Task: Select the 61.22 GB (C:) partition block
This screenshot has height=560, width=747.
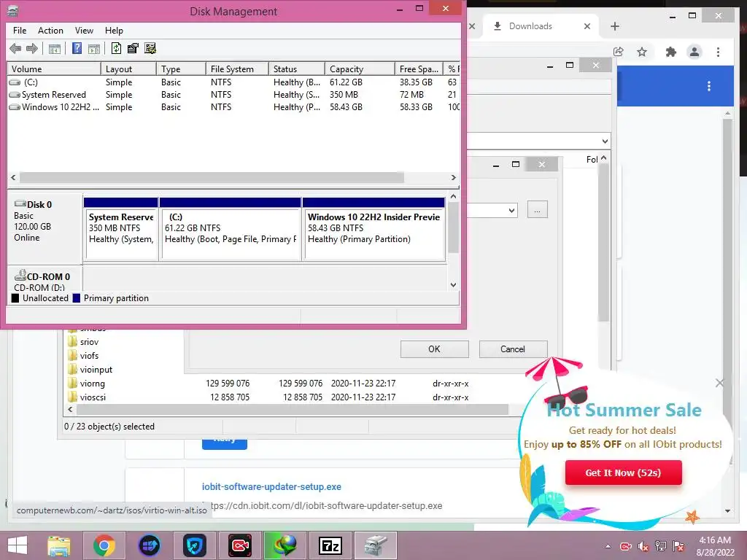Action: 231,228
